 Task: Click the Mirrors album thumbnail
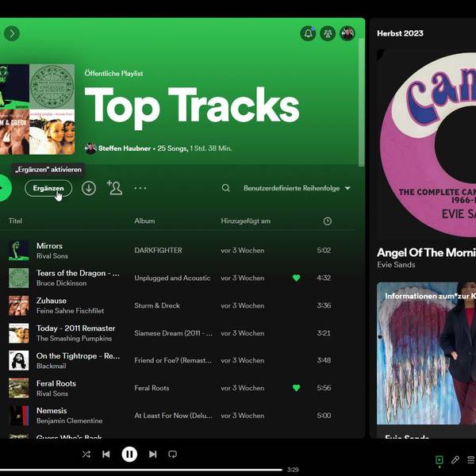[x=18, y=251]
